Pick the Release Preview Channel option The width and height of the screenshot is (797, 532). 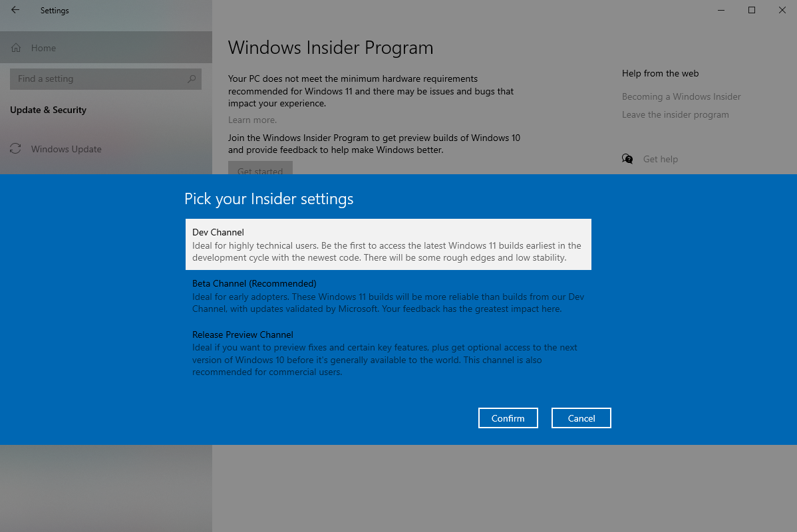pyautogui.click(x=389, y=353)
